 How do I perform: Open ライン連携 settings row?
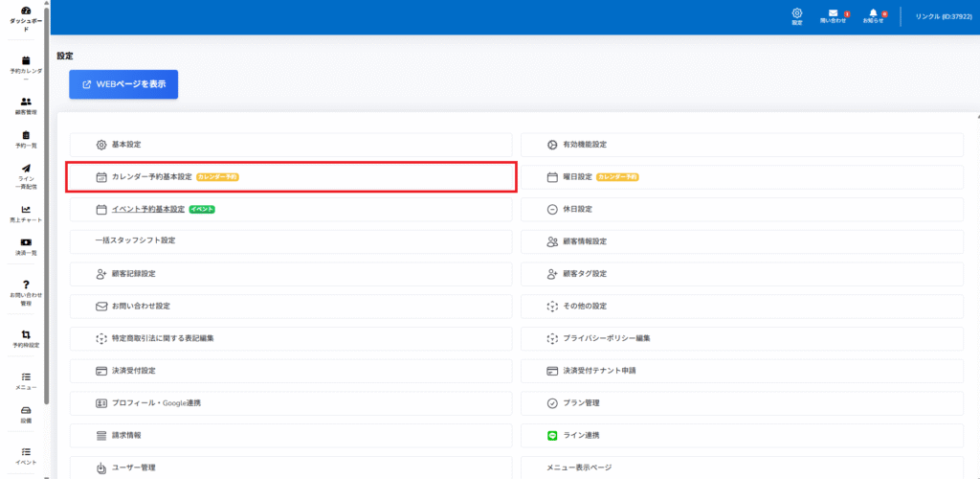[x=581, y=436]
